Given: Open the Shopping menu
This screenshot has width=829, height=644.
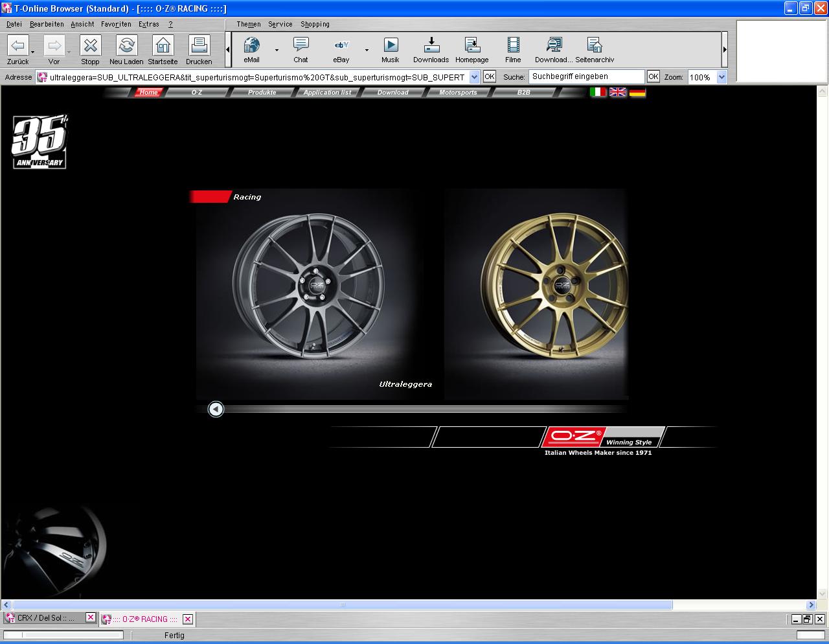Looking at the screenshot, I should pyautogui.click(x=315, y=24).
